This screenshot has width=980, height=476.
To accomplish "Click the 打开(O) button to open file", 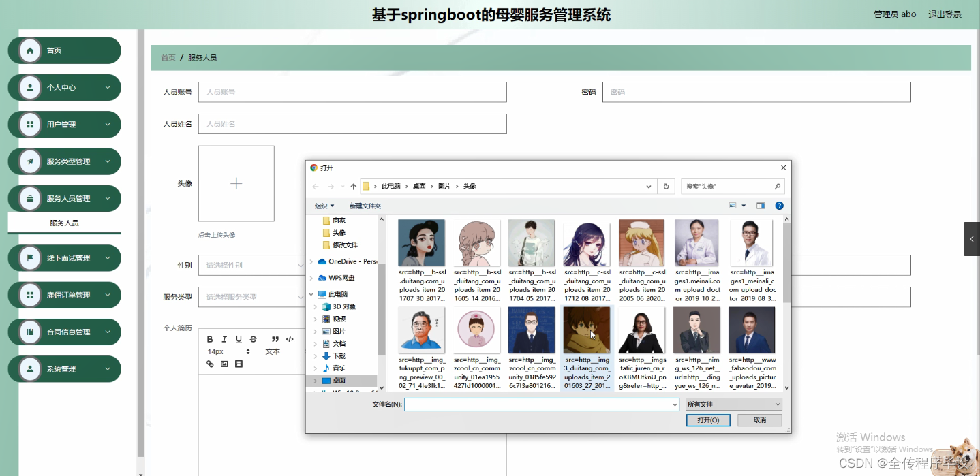I will [x=709, y=420].
